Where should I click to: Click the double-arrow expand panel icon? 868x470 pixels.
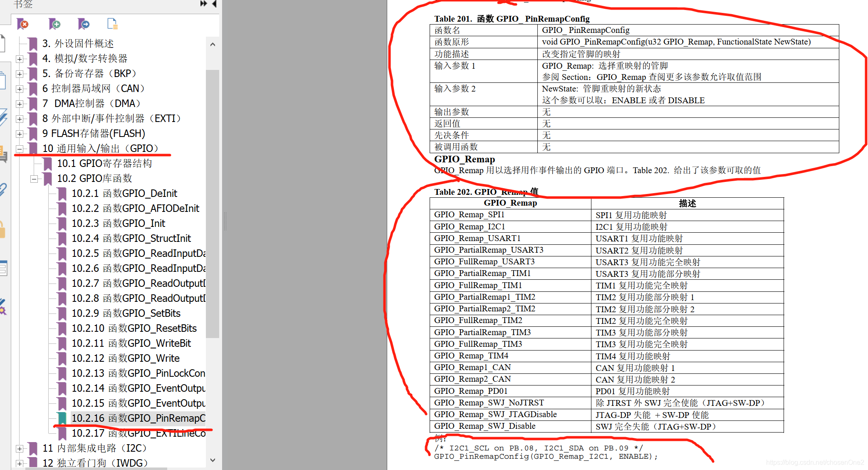click(x=203, y=4)
